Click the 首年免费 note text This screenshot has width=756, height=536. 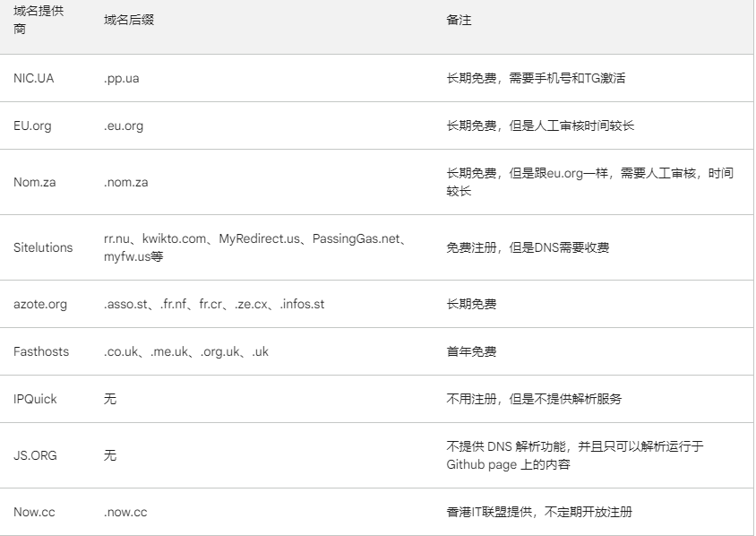[471, 351]
